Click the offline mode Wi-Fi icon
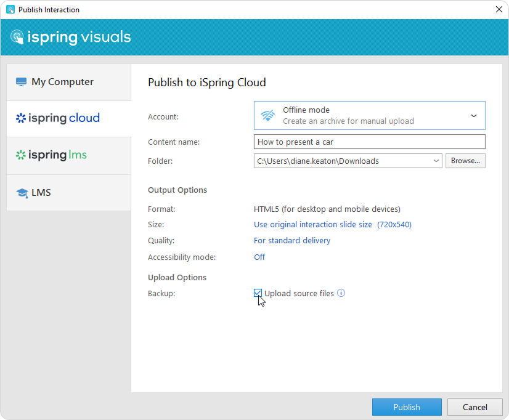 268,116
